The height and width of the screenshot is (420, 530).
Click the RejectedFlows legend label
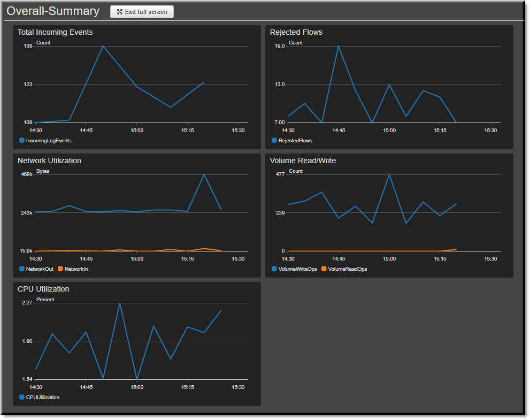point(295,141)
